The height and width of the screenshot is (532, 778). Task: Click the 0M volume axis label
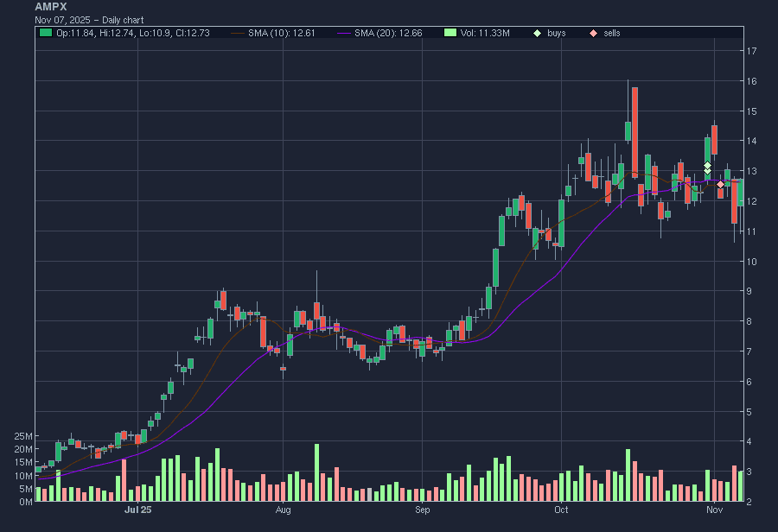click(25, 502)
